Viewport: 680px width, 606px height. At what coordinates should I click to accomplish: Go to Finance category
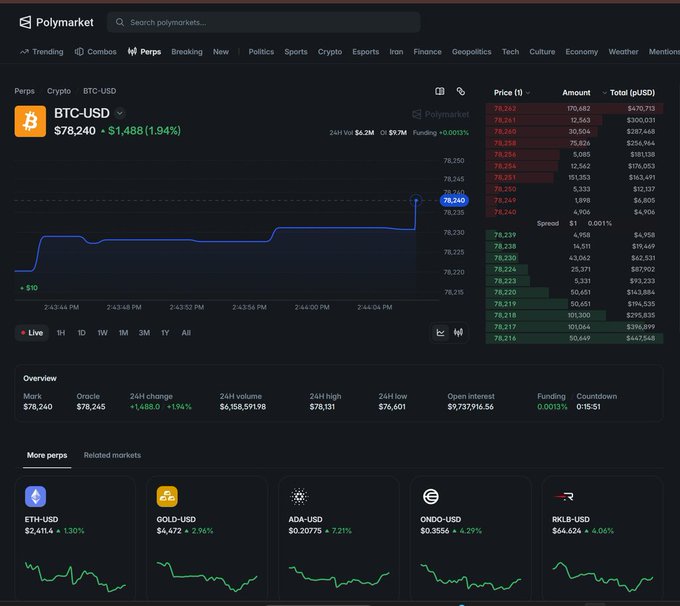427,52
